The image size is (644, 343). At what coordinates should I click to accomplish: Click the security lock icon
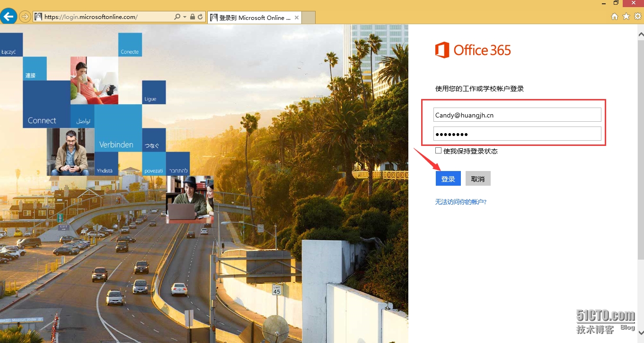[x=192, y=17]
